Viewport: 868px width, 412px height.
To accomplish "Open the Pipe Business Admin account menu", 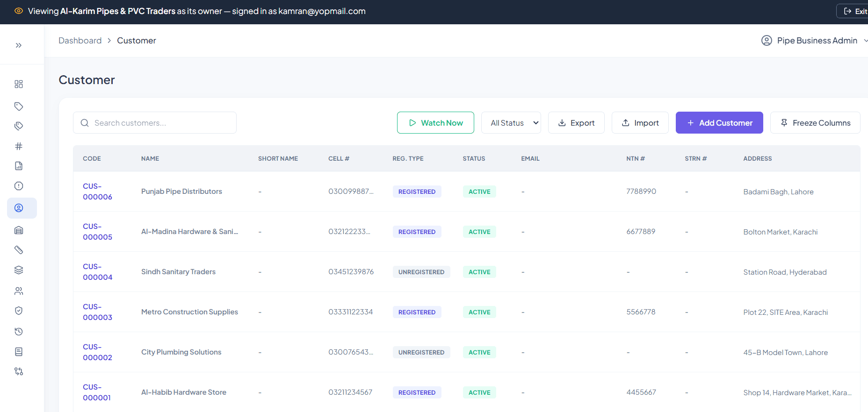I will [814, 41].
